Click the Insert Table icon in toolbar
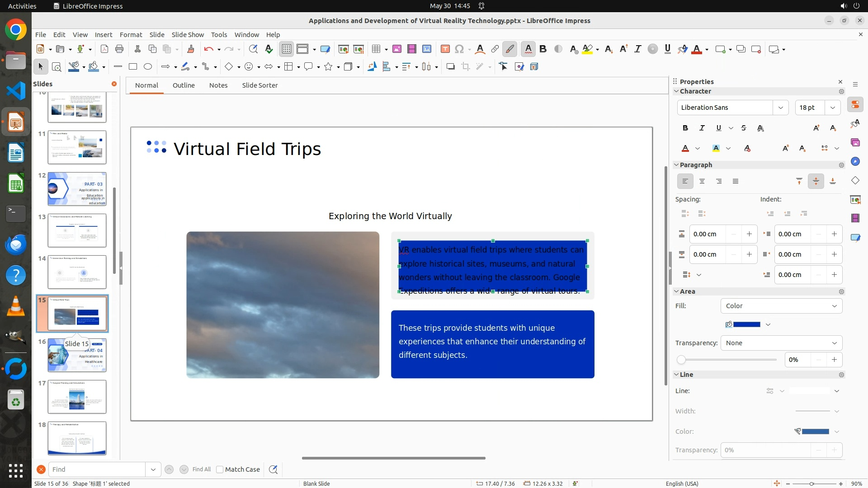 click(x=376, y=49)
